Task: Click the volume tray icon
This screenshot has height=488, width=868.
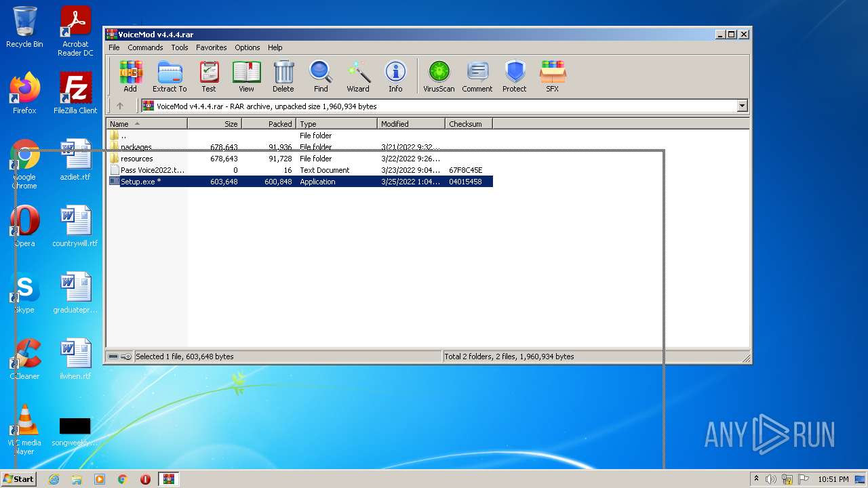Action: pos(771,479)
